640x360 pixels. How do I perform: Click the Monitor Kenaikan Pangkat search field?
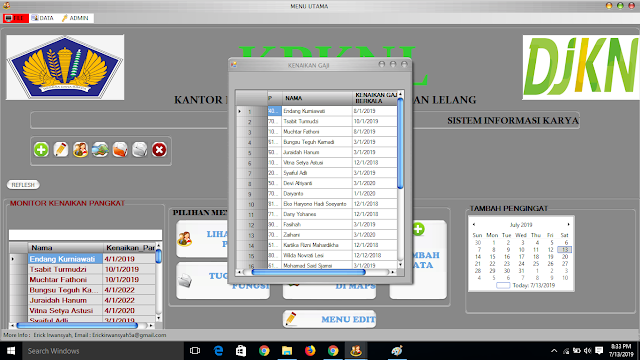[85, 234]
